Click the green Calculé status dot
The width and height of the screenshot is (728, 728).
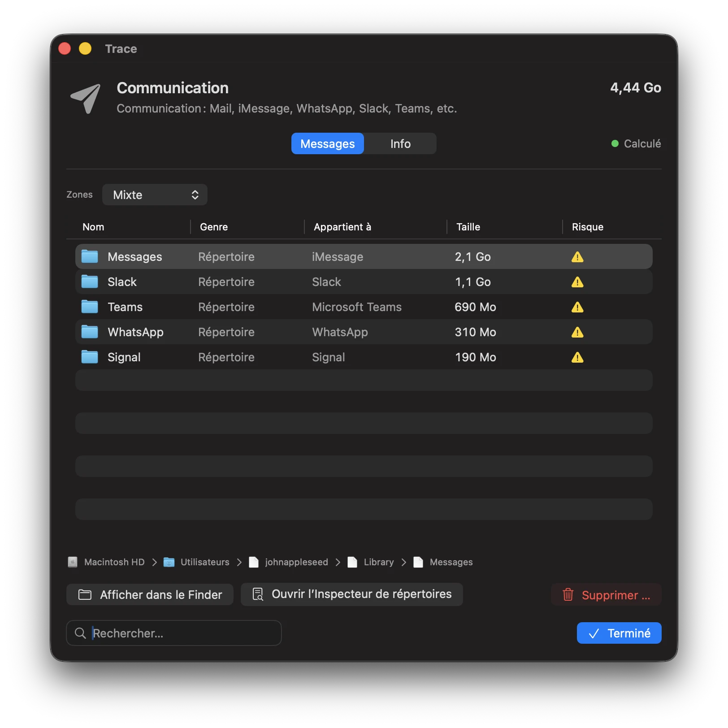[x=615, y=143]
